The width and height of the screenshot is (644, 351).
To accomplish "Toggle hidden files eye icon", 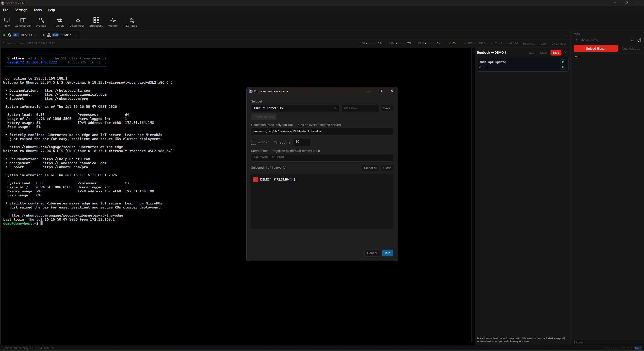I will pyautogui.click(x=632, y=40).
